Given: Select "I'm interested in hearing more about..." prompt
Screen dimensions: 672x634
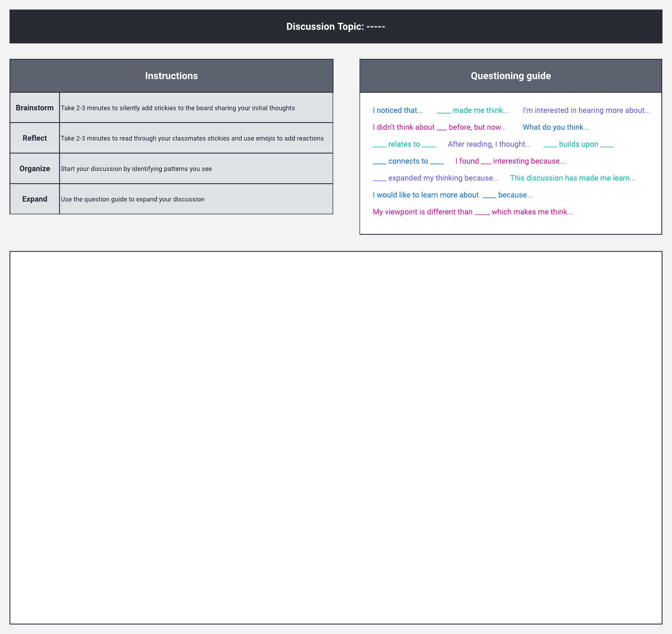Looking at the screenshot, I should tap(586, 110).
